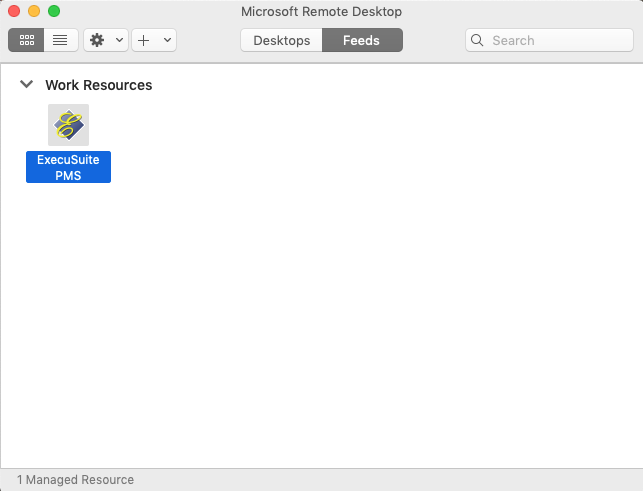The width and height of the screenshot is (643, 491).
Task: Minimize the window with yellow button
Action: pyautogui.click(x=34, y=11)
